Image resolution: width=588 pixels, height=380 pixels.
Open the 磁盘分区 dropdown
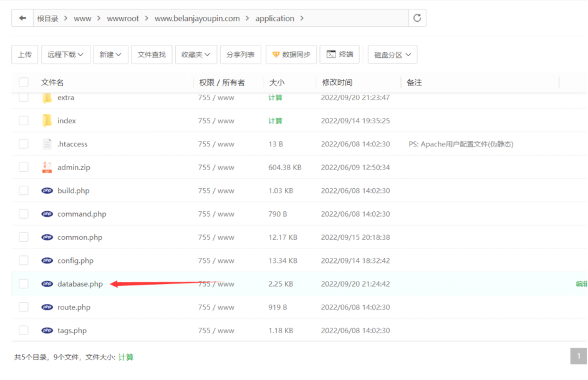click(392, 55)
